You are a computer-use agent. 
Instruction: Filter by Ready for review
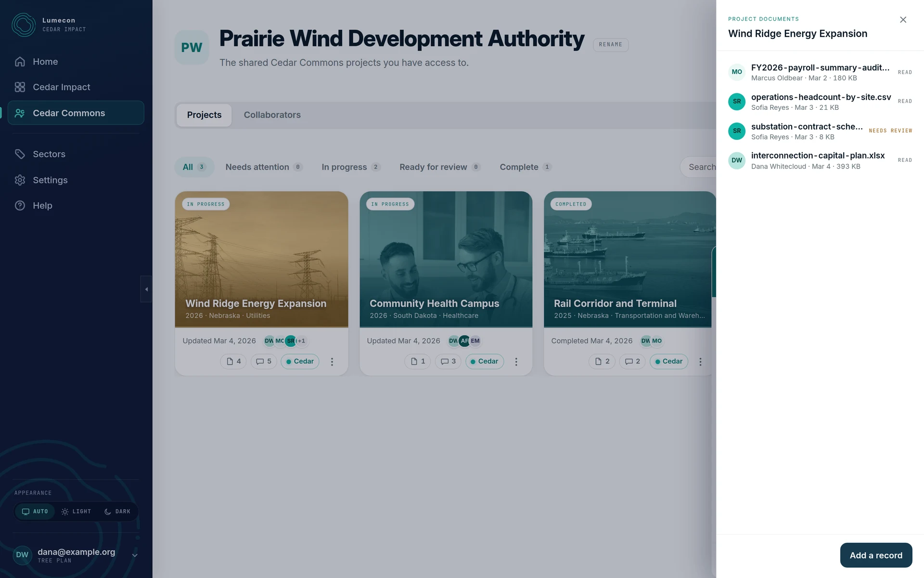click(x=440, y=167)
